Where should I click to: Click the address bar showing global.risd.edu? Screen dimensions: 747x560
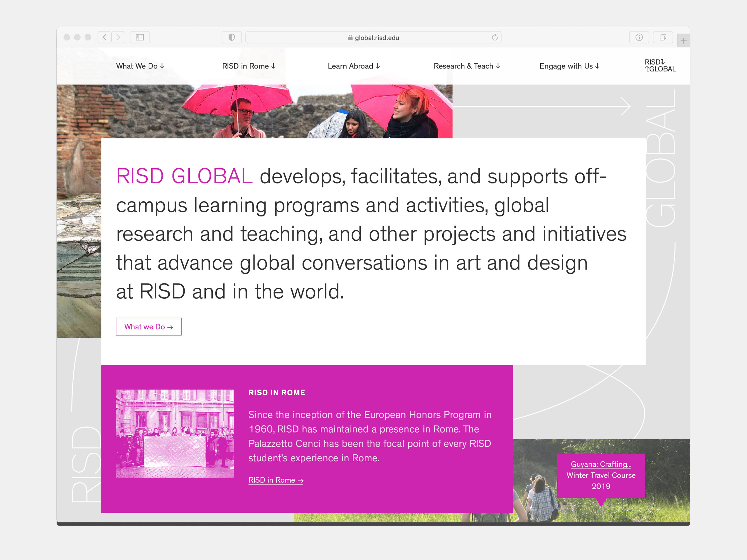pos(373,37)
